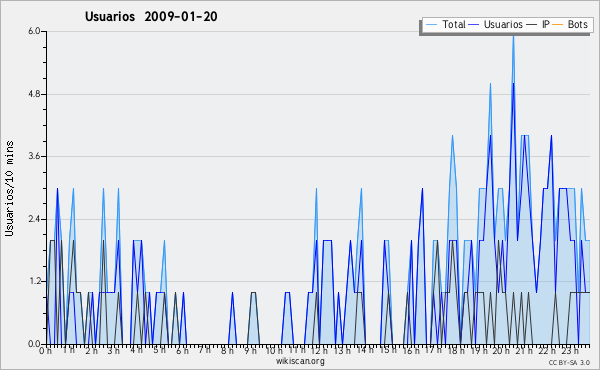Viewport: 600px width, 370px height.
Task: Click the y-axis value 2.4
Action: coord(34,219)
